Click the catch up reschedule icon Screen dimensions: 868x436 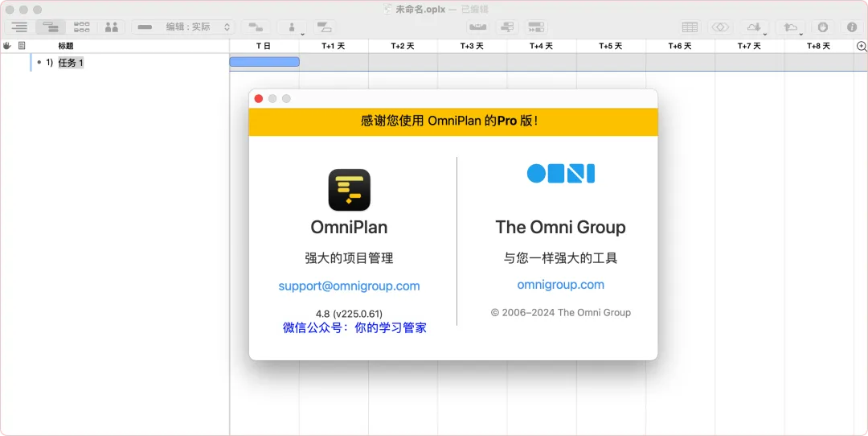536,27
